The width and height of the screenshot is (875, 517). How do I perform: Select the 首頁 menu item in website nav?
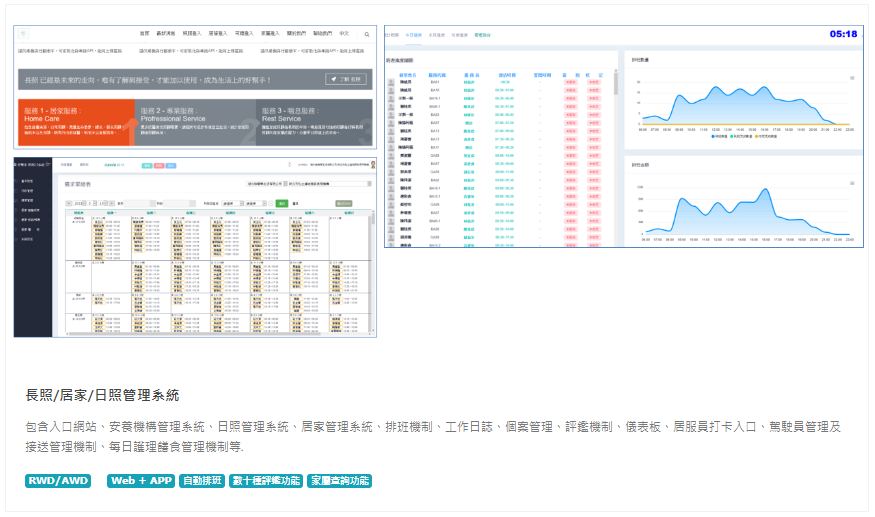click(x=144, y=34)
